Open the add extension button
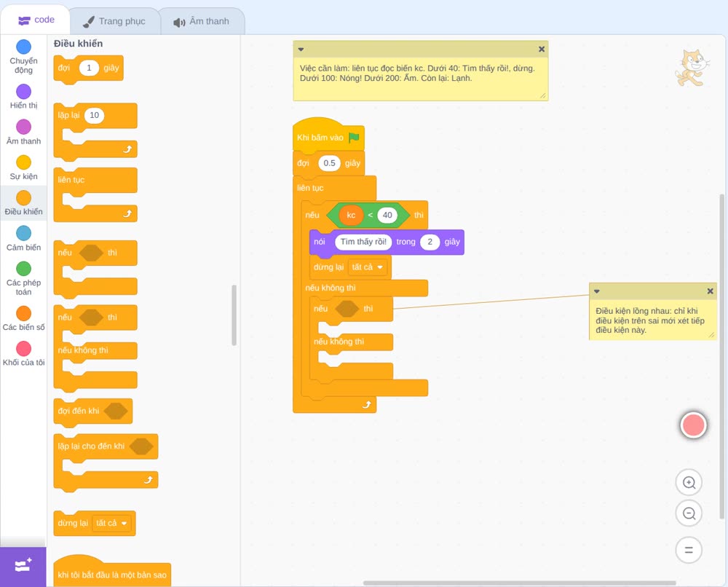728x587 pixels. (23, 567)
